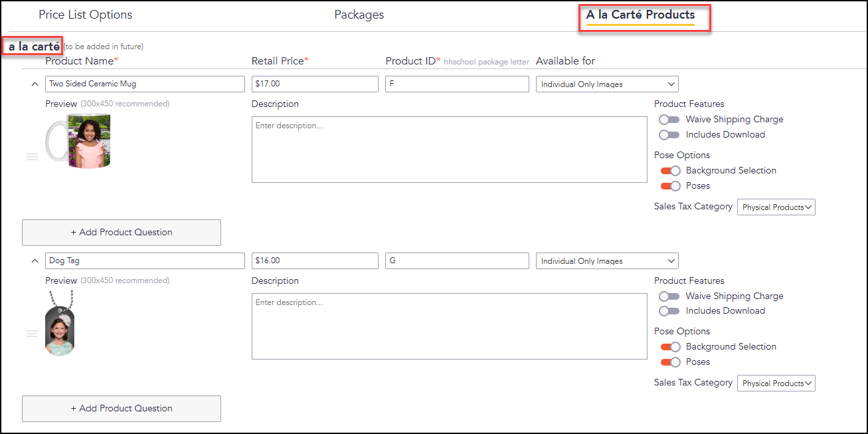
Task: Click drag handle icon beside the mug preview
Action: pos(32,157)
